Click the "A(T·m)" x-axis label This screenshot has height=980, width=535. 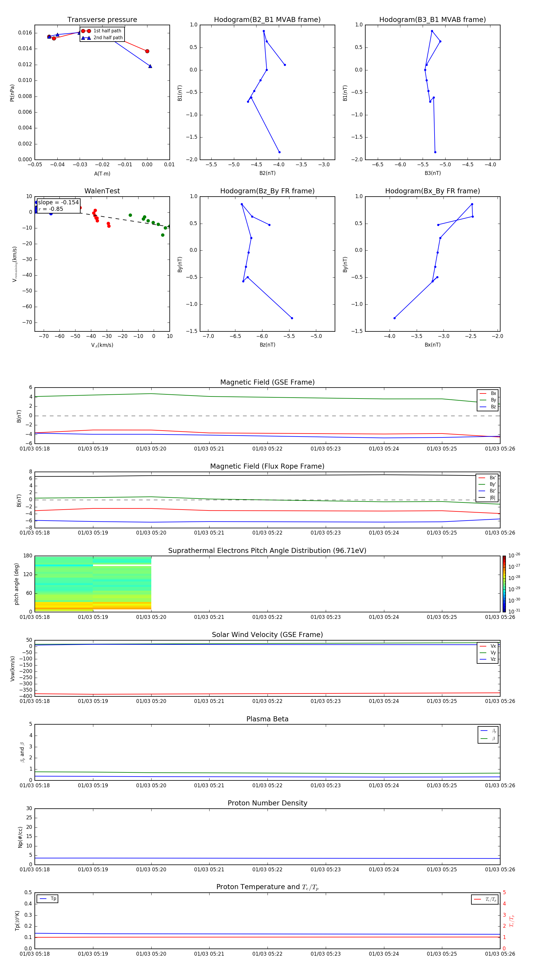click(x=102, y=174)
